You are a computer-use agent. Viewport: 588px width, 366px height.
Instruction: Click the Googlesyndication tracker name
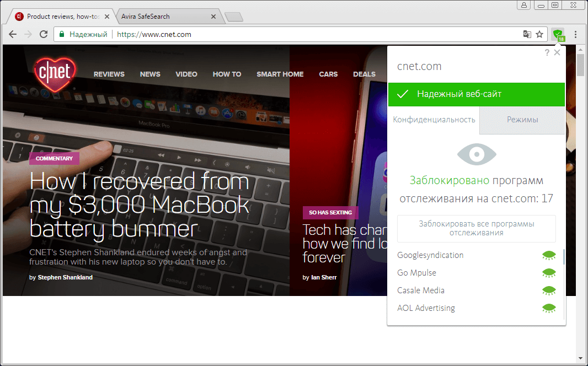point(430,255)
